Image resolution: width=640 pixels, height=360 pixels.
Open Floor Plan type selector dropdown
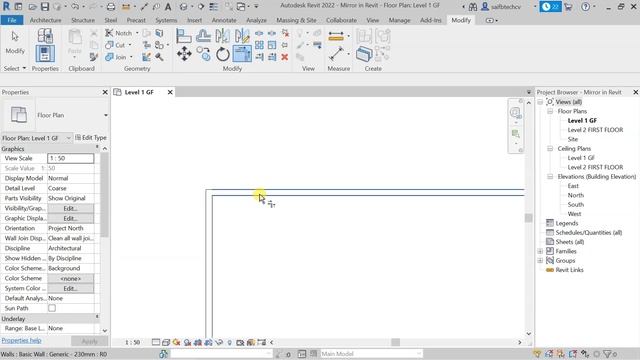105,115
